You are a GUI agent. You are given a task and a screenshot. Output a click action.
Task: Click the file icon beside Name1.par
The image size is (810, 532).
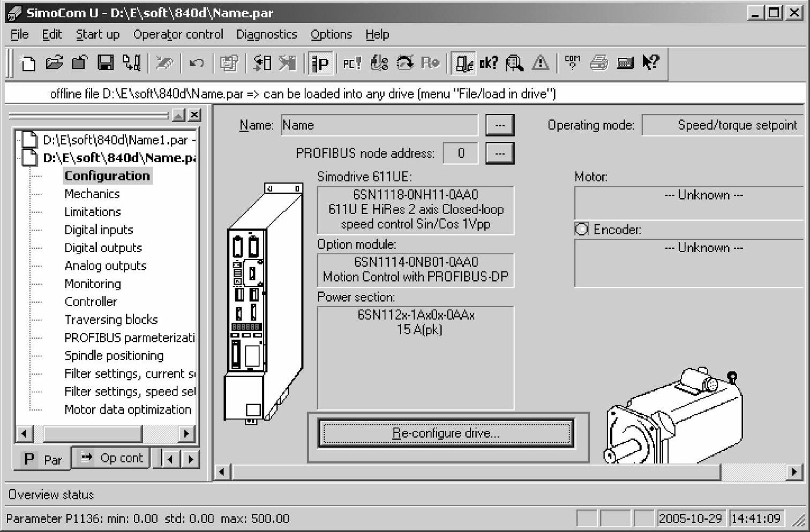tap(29, 140)
